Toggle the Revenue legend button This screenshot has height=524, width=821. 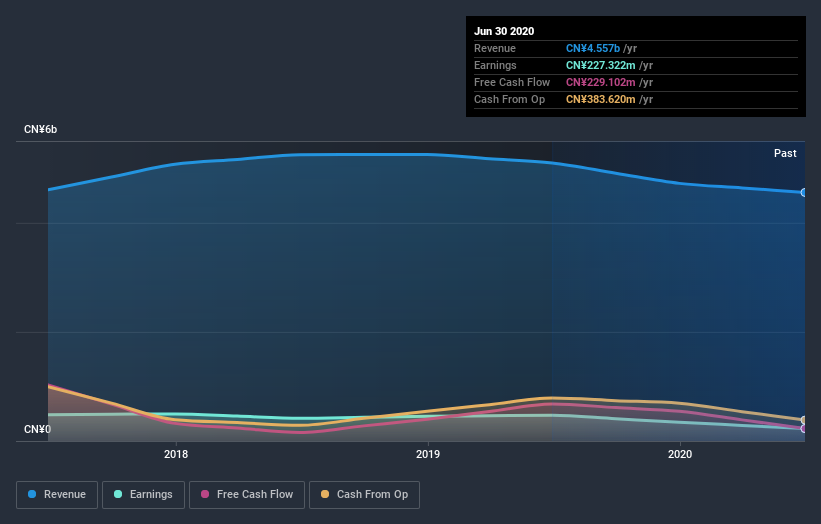[x=57, y=495]
